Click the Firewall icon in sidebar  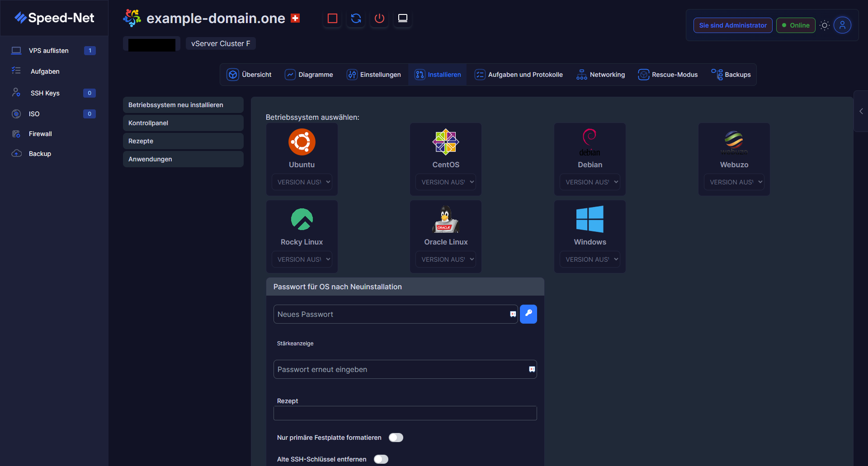coord(16,134)
